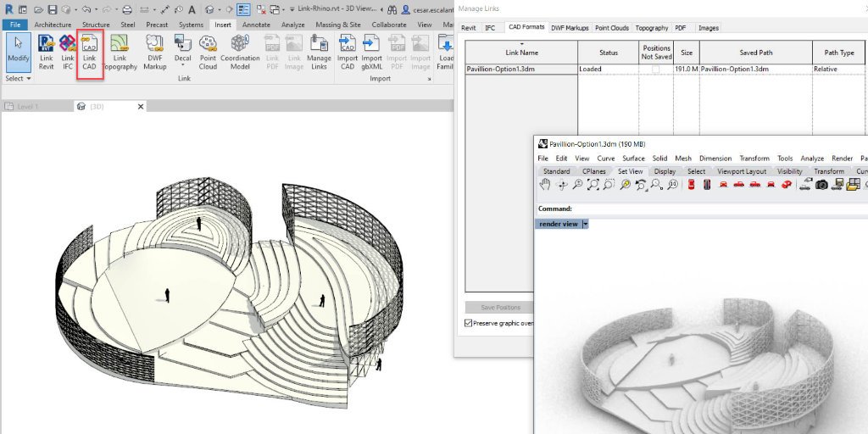Open Customize Quick Access Toolbar dropdown
This screenshot has height=434, width=868.
point(292,10)
